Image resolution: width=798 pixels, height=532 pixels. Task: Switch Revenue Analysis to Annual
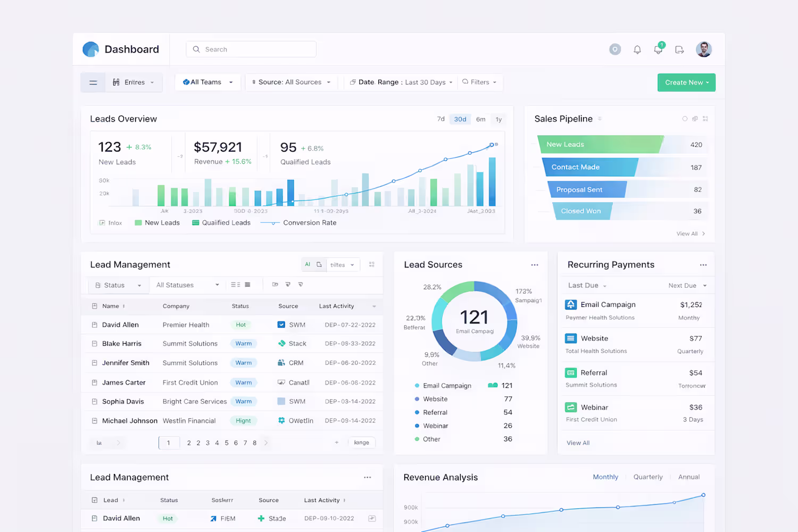point(689,477)
